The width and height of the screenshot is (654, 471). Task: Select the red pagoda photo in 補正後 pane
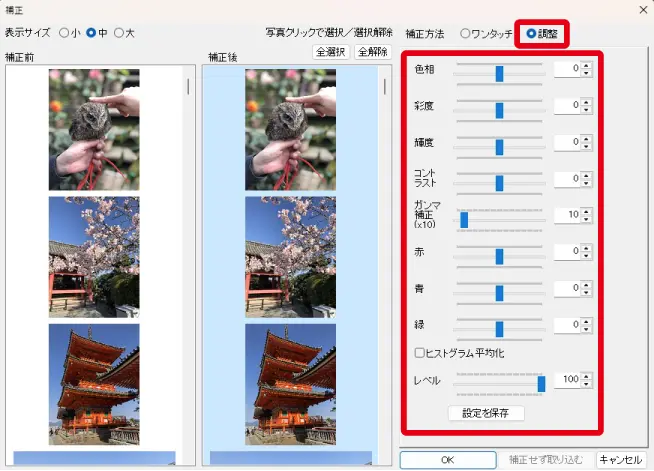[x=290, y=384]
